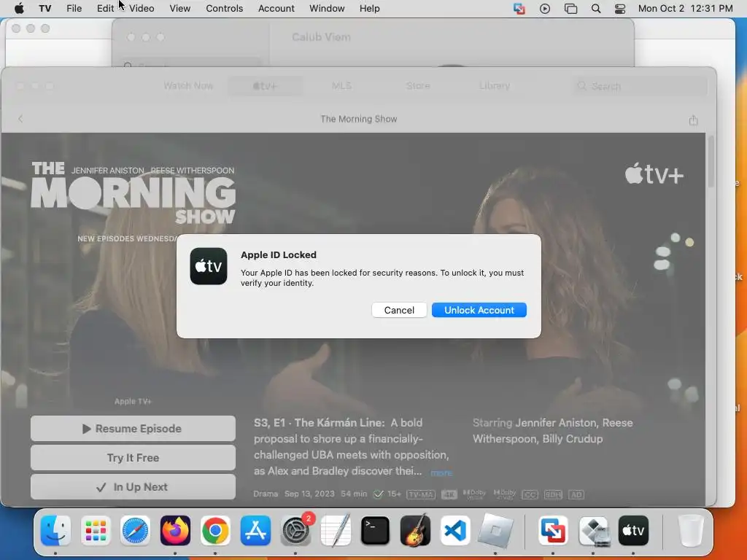The image size is (747, 560).
Task: Open Visual Studio Code from the Dock
Action: point(455,531)
